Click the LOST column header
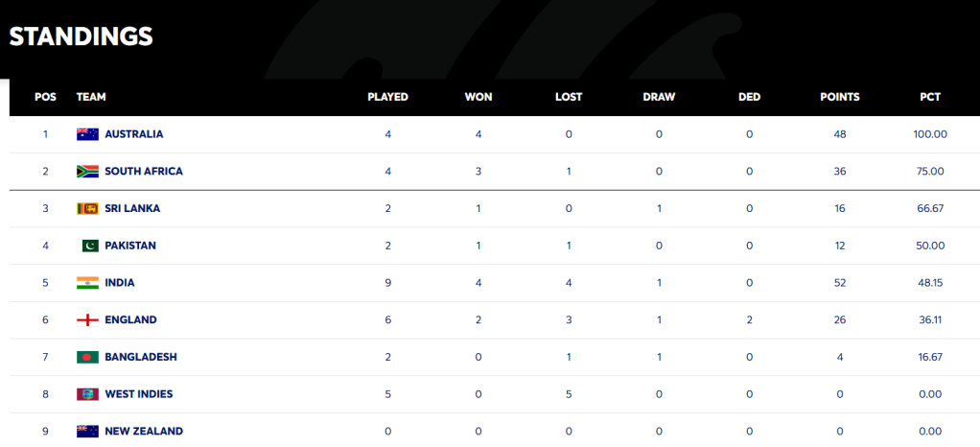 pyautogui.click(x=568, y=97)
